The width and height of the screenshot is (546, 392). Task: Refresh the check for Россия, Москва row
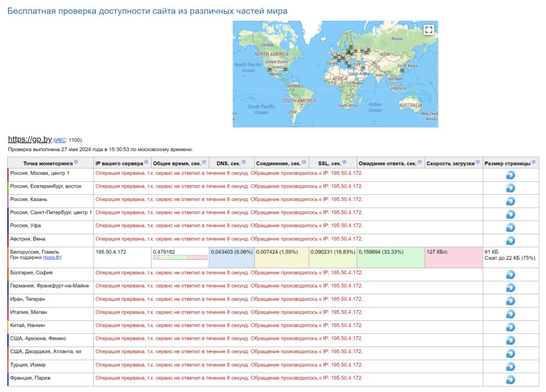(x=510, y=175)
